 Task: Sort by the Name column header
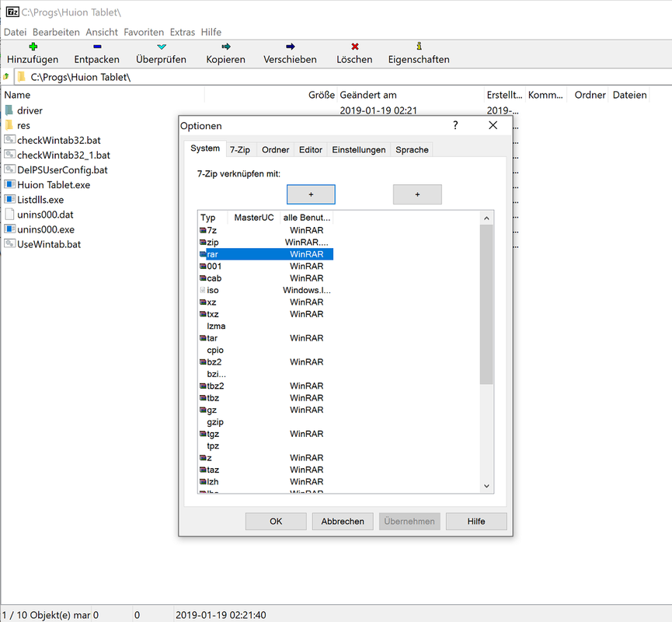(x=104, y=95)
